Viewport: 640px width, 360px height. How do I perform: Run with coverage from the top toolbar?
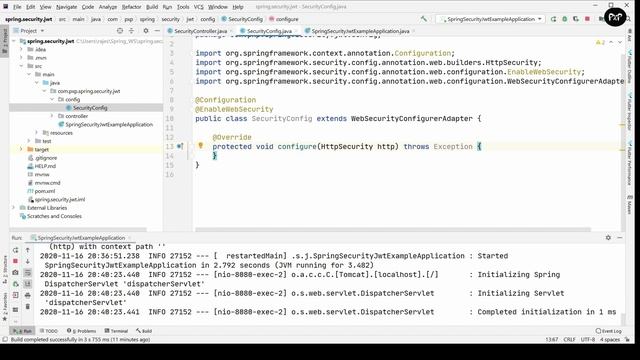576,19
